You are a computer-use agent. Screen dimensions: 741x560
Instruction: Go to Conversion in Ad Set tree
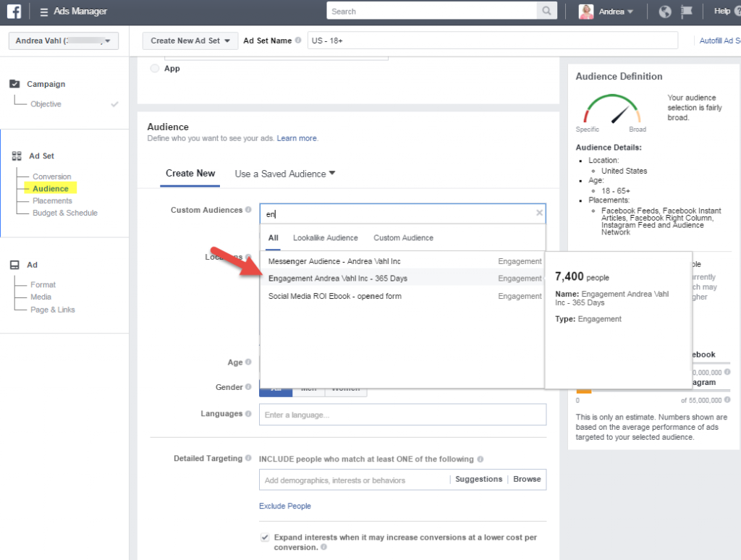point(52,177)
